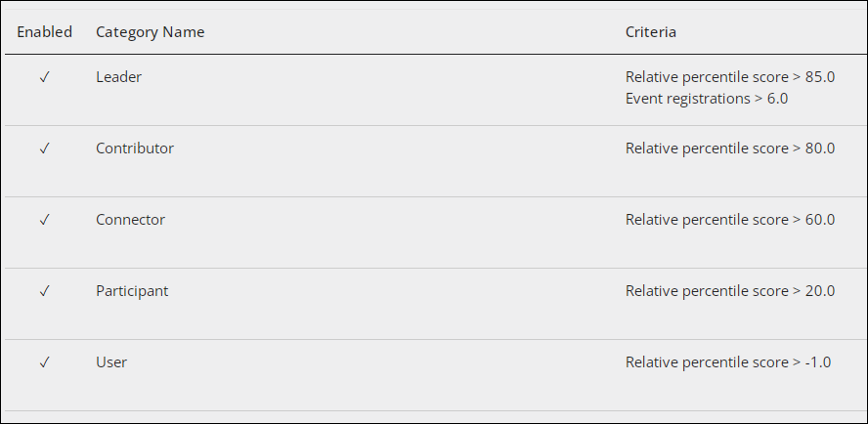Click Leader's percentile score > 85.0 criterion
The height and width of the screenshot is (424, 868).
click(x=729, y=77)
